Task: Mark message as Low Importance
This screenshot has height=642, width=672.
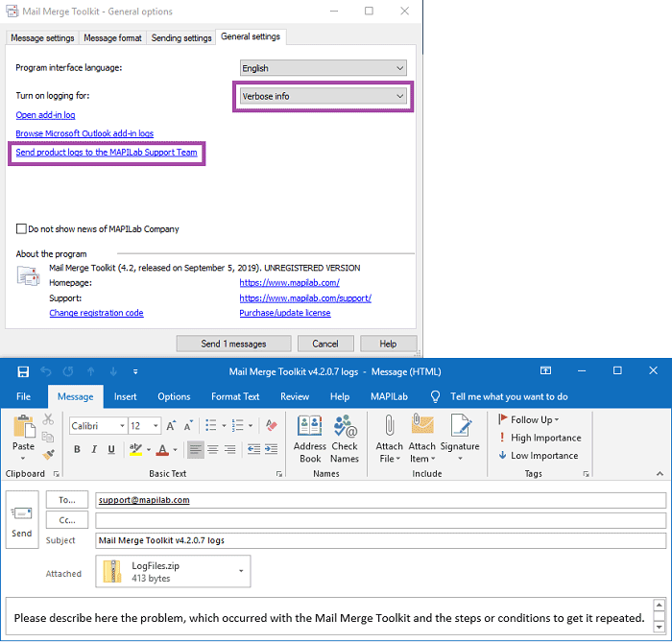Action: click(x=539, y=455)
